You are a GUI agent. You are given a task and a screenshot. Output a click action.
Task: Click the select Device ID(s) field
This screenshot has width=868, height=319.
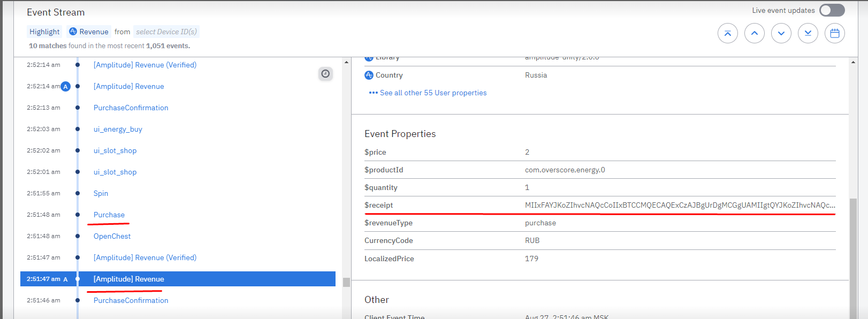[x=166, y=32]
